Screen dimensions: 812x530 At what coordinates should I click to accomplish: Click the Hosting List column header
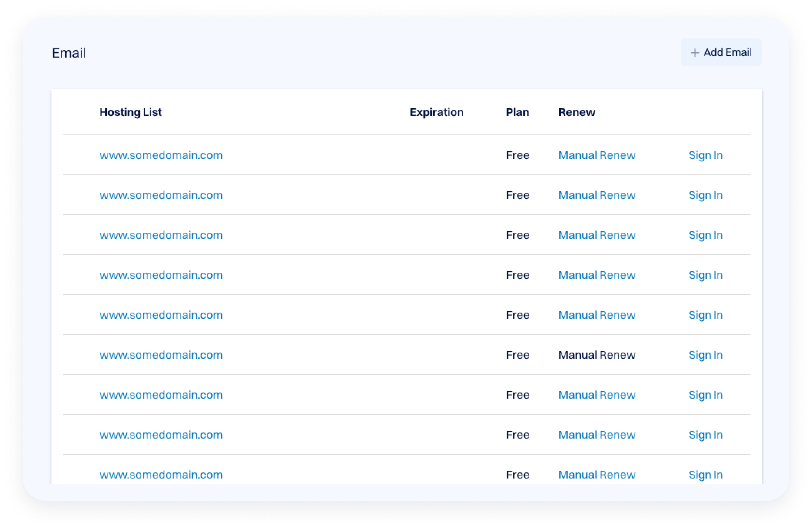pyautogui.click(x=131, y=112)
